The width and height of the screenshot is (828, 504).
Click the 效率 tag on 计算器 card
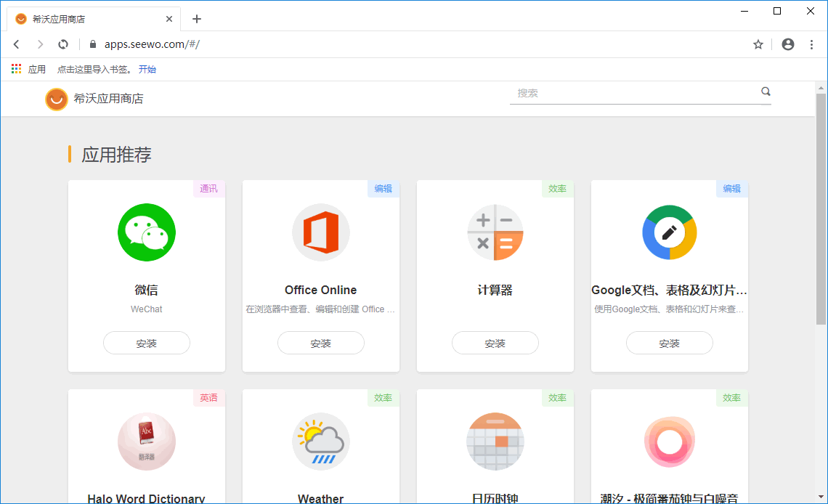(557, 188)
